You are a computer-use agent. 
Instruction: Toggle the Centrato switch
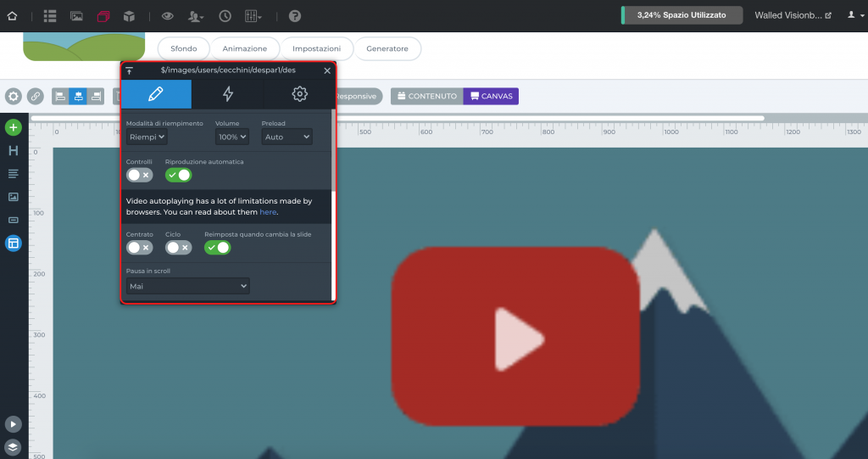pyautogui.click(x=140, y=248)
